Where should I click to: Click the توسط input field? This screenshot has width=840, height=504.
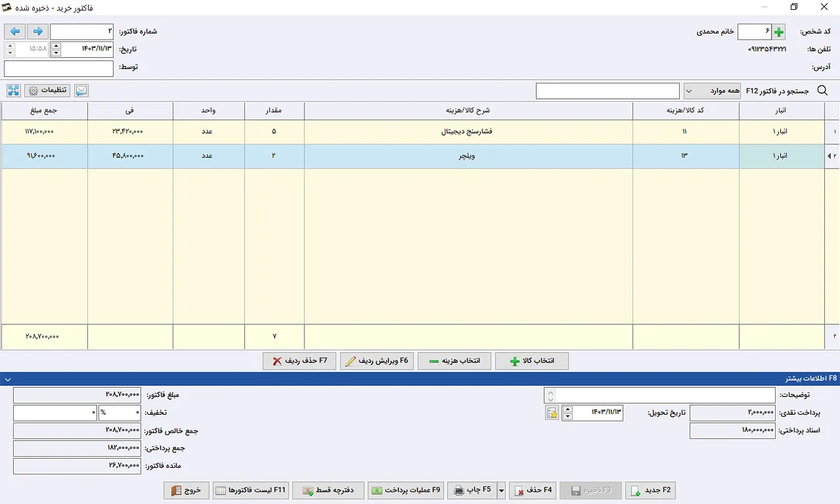point(59,68)
